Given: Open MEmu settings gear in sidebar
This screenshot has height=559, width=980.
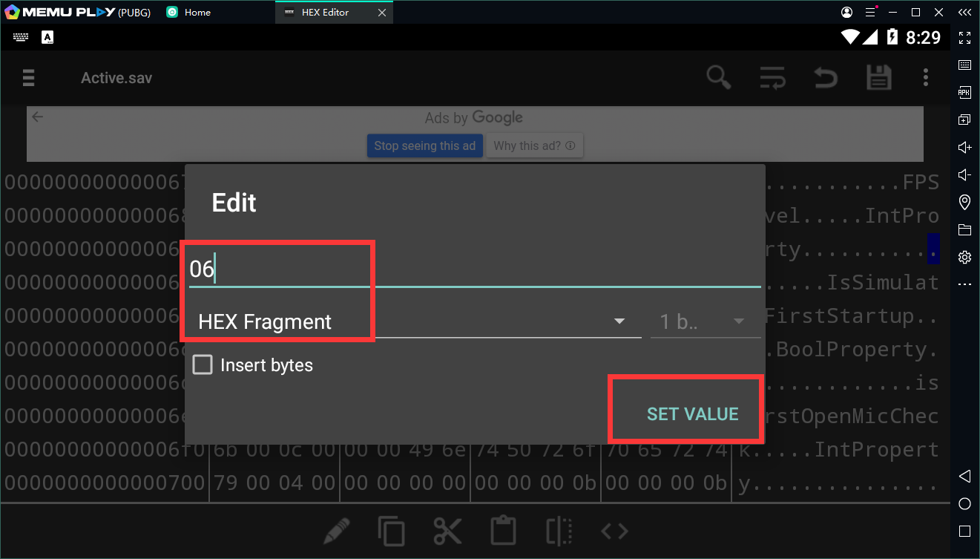Looking at the screenshot, I should [x=964, y=257].
